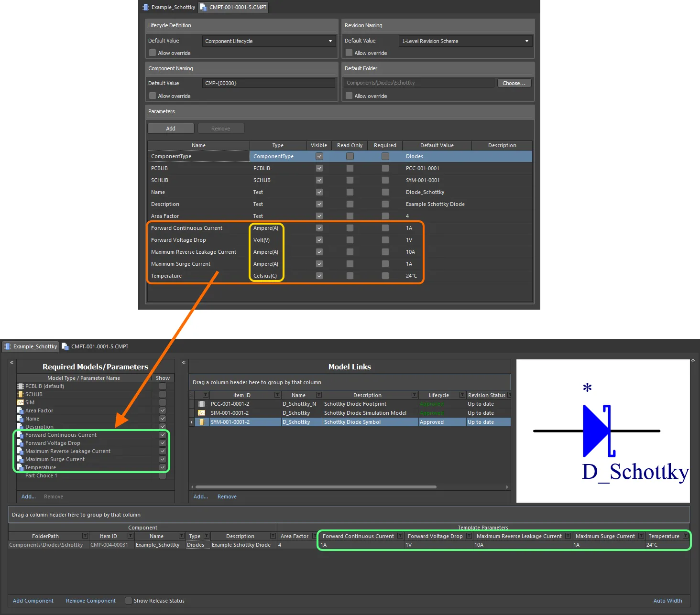This screenshot has height=615, width=700.
Task: Click the Temperature parameter icon
Action: point(20,467)
